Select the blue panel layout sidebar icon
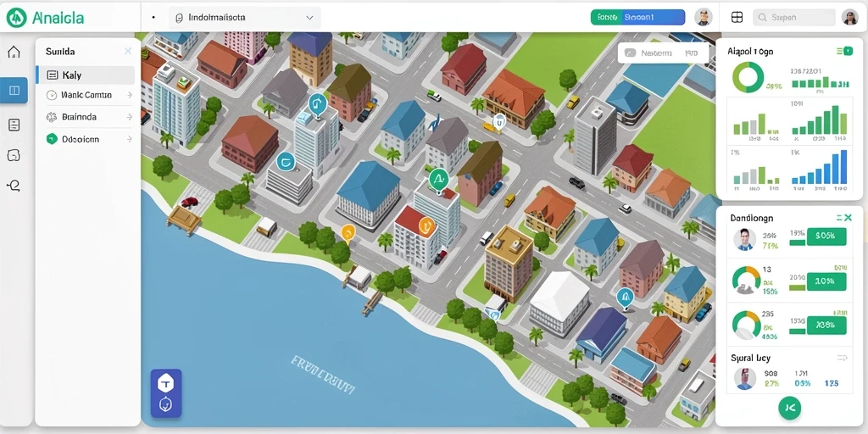This screenshot has height=434, width=868. pyautogui.click(x=14, y=90)
